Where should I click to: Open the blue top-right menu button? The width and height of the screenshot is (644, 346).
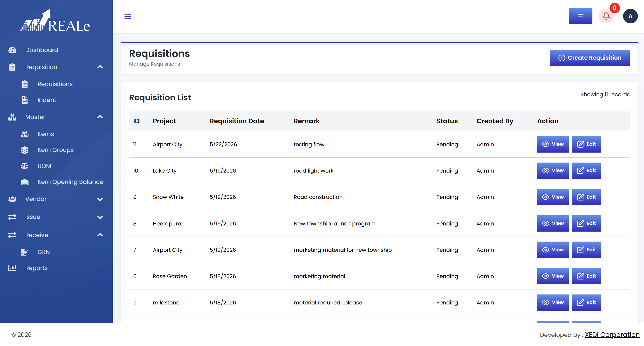point(580,16)
